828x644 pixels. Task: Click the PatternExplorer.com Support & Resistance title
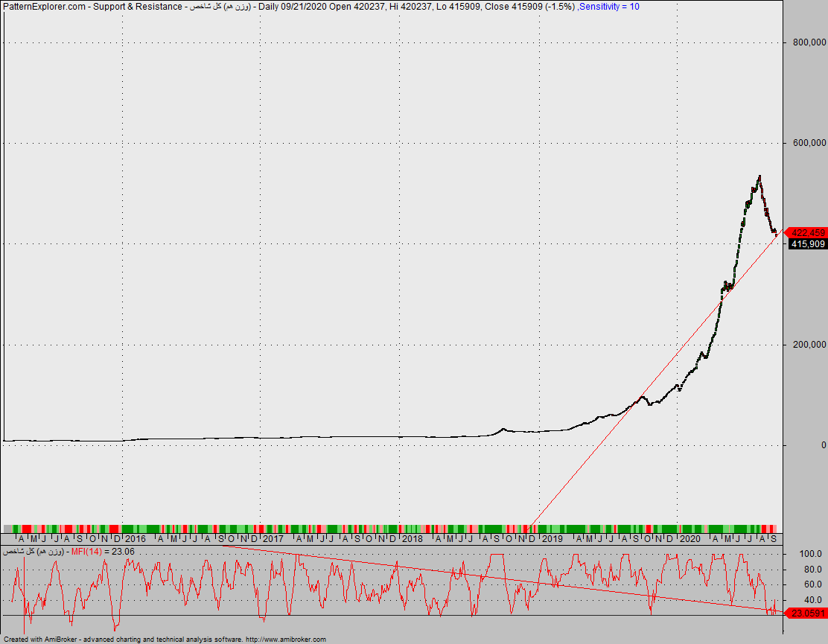coord(92,7)
